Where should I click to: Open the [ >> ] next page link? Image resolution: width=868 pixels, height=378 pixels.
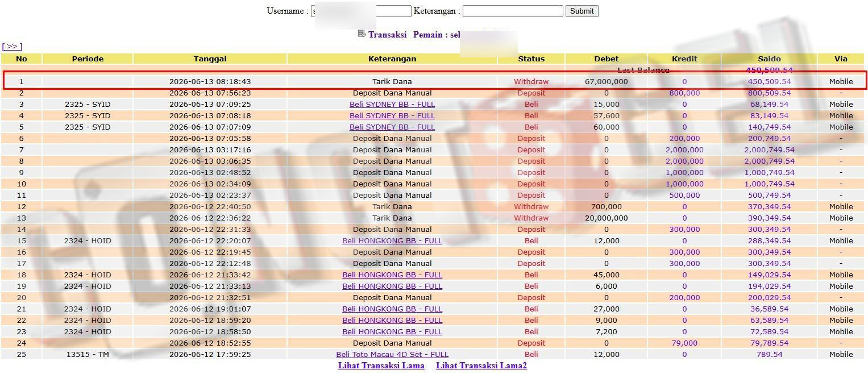click(x=12, y=47)
